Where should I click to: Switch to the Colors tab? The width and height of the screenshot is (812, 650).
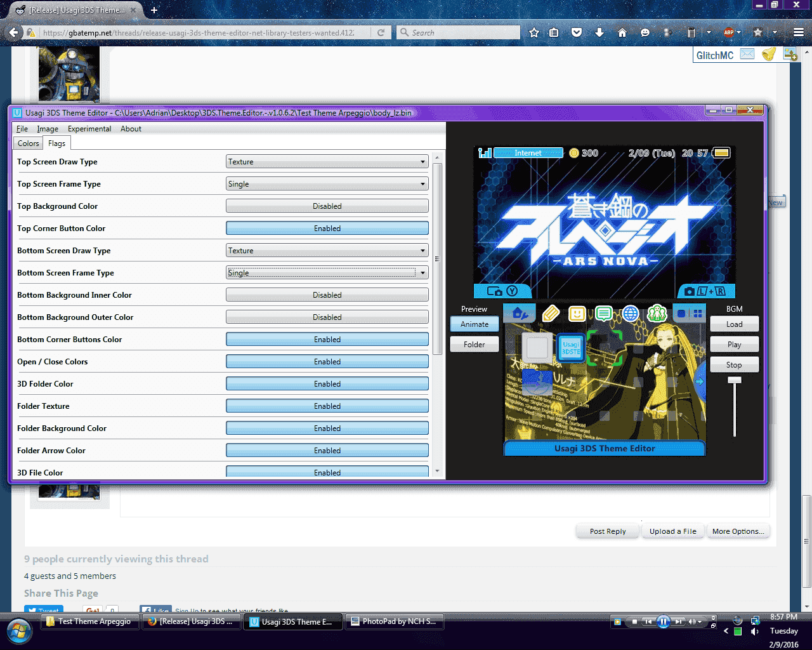click(x=29, y=143)
